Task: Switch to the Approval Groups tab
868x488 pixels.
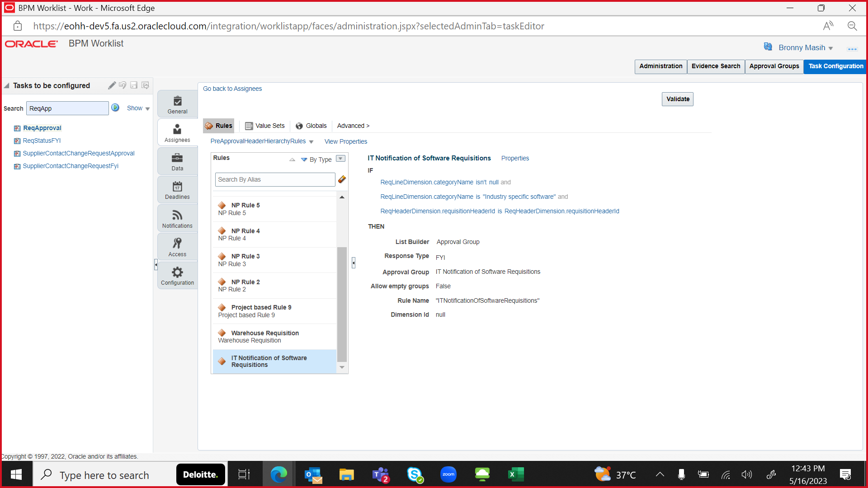Action: tap(774, 66)
